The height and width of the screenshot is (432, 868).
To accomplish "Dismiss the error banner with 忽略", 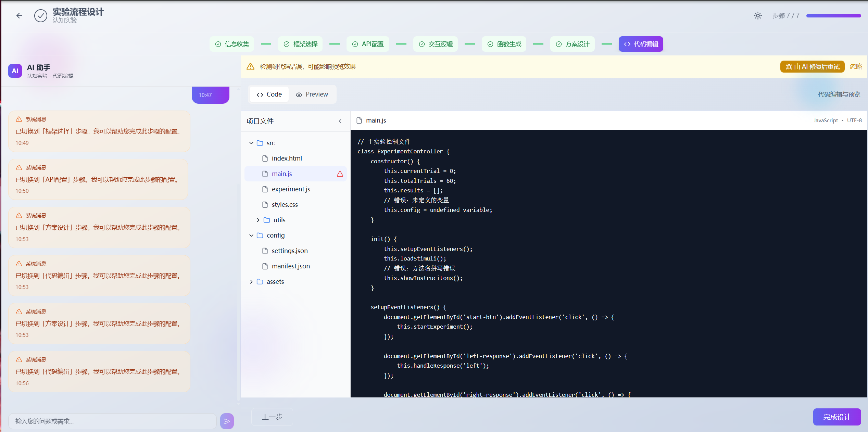I will point(855,66).
